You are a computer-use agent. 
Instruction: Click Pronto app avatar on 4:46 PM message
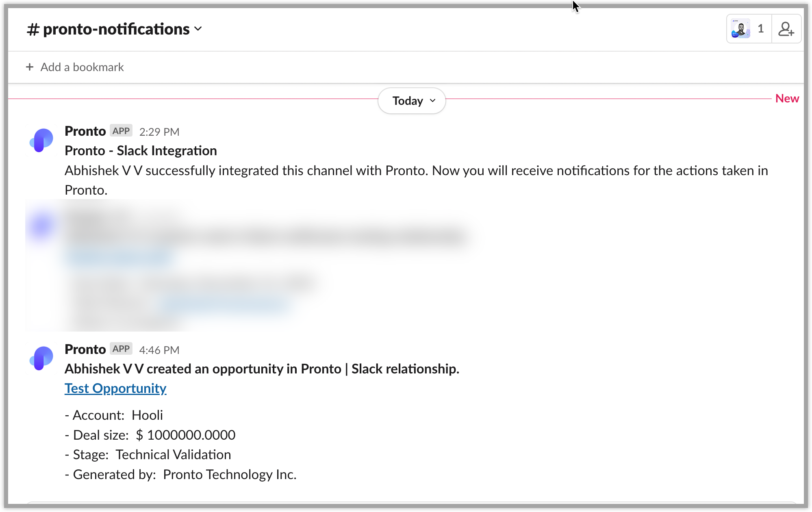click(x=41, y=358)
